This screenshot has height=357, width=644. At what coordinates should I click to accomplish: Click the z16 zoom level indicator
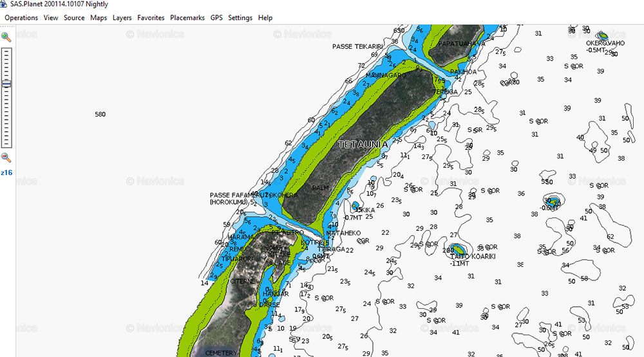tap(6, 172)
